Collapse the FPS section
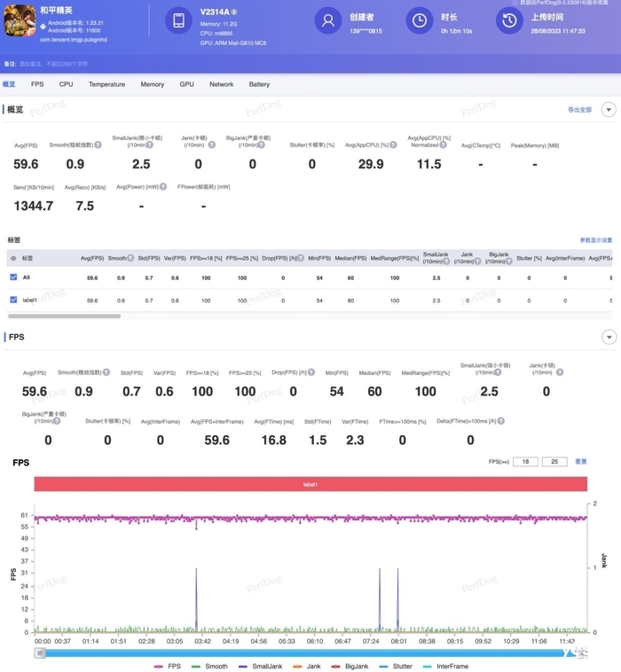 pyautogui.click(x=609, y=337)
